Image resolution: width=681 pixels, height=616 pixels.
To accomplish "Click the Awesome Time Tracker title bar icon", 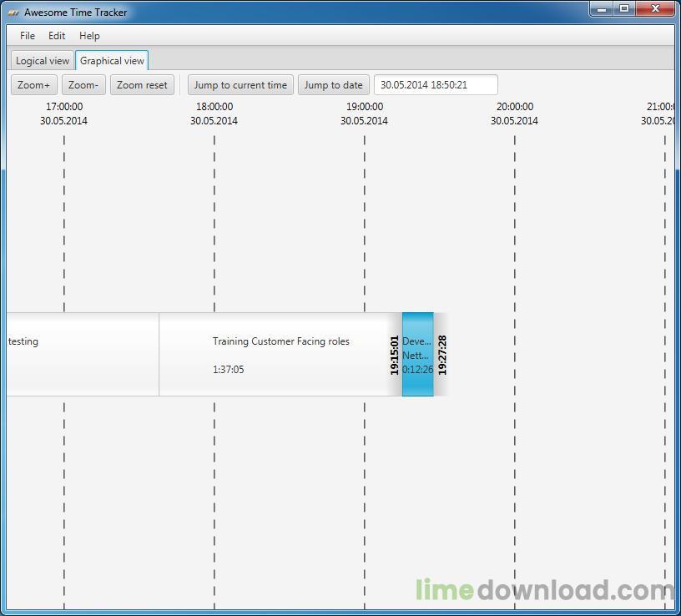I will [x=13, y=13].
